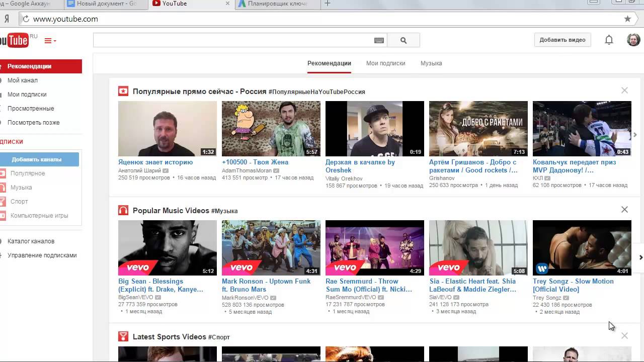644x362 pixels.
Task: Click the Trey Songz channel name
Action: [x=547, y=298]
